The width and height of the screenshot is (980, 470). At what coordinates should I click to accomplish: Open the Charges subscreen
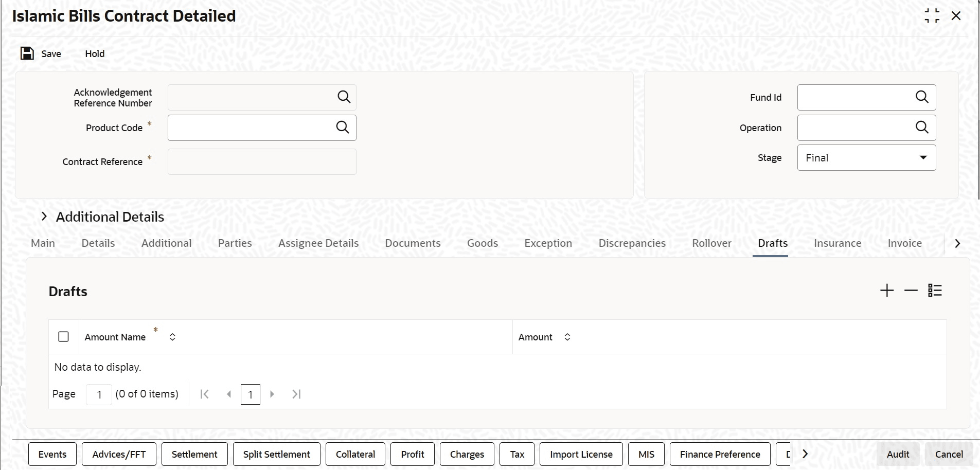[467, 454]
